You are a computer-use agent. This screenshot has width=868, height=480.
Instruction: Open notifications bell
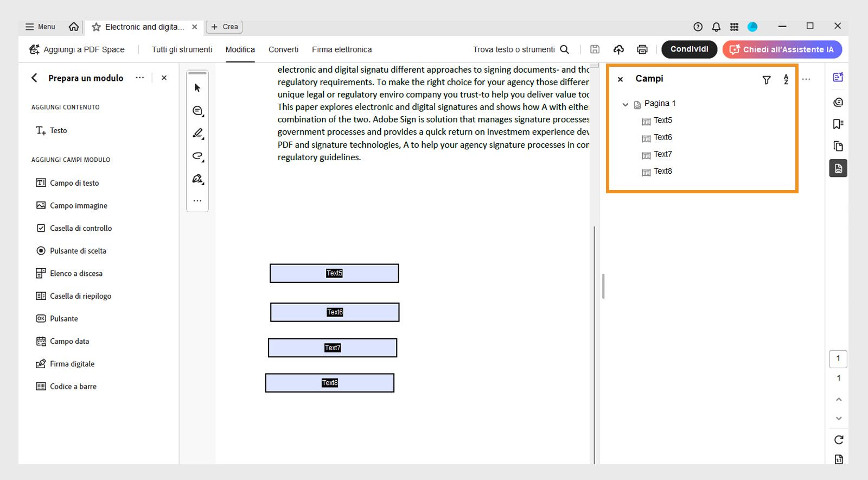[716, 27]
